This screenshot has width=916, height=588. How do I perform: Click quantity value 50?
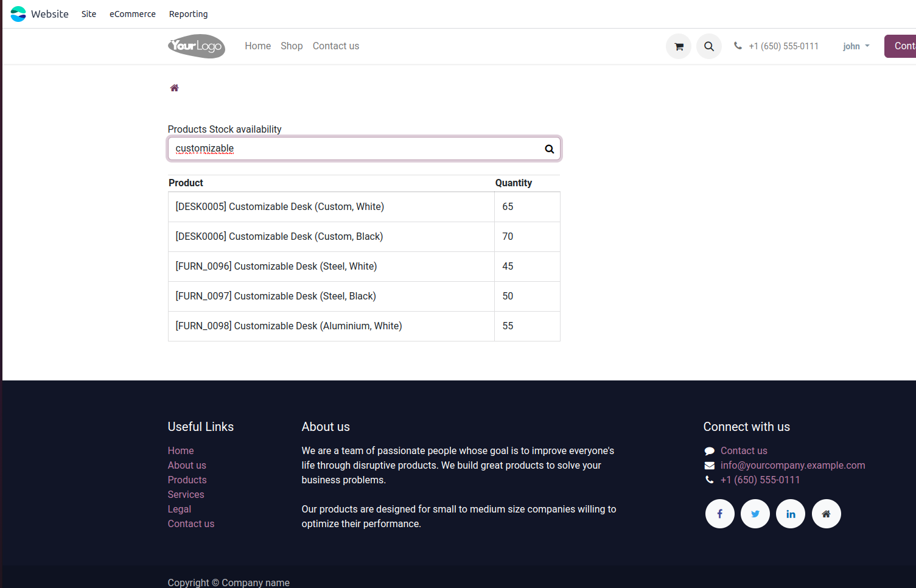tap(508, 296)
